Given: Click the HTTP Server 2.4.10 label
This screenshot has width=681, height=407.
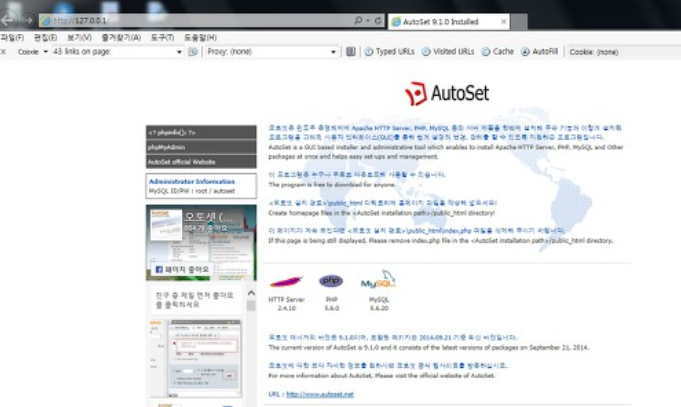Looking at the screenshot, I should click(x=287, y=304).
